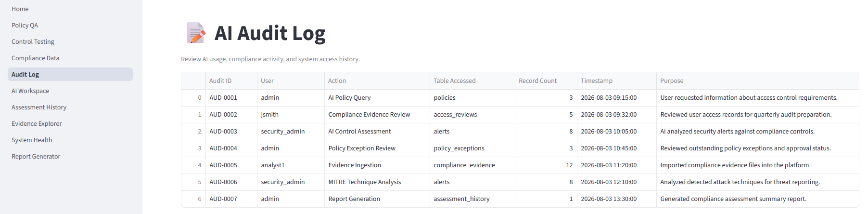Select AI Control Assessment cell
The image size is (868, 214).
pyautogui.click(x=377, y=132)
